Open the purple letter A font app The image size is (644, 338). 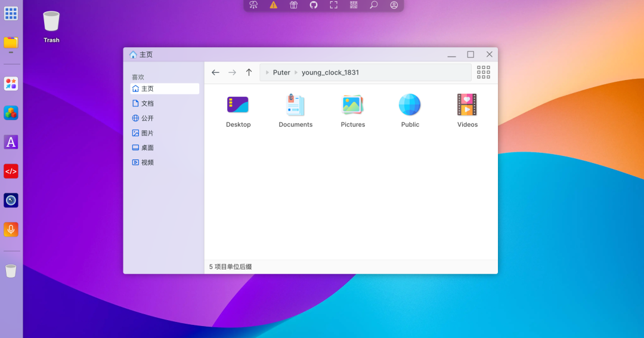[11, 142]
